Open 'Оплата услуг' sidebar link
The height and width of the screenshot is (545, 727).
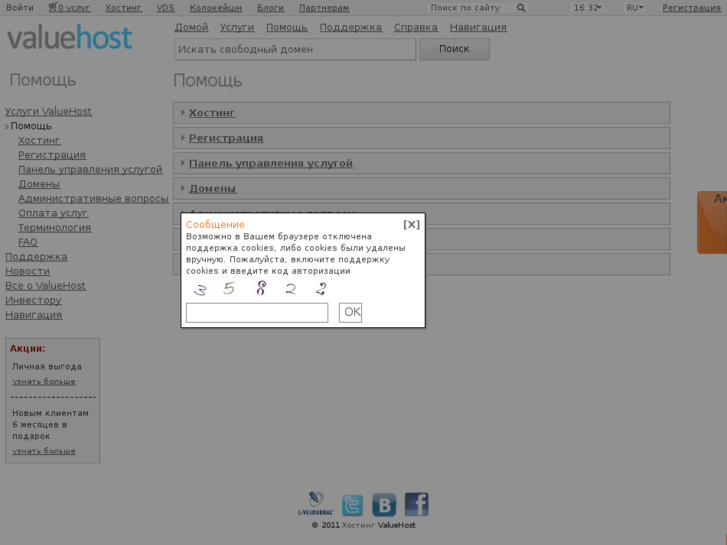(x=53, y=213)
